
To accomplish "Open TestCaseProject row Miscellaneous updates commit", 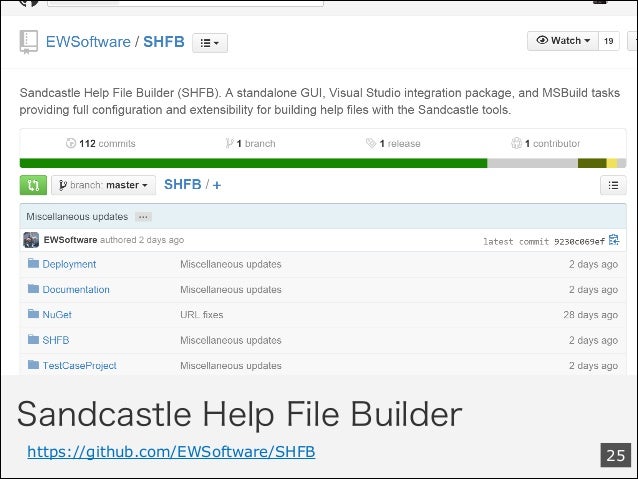I will [231, 365].
